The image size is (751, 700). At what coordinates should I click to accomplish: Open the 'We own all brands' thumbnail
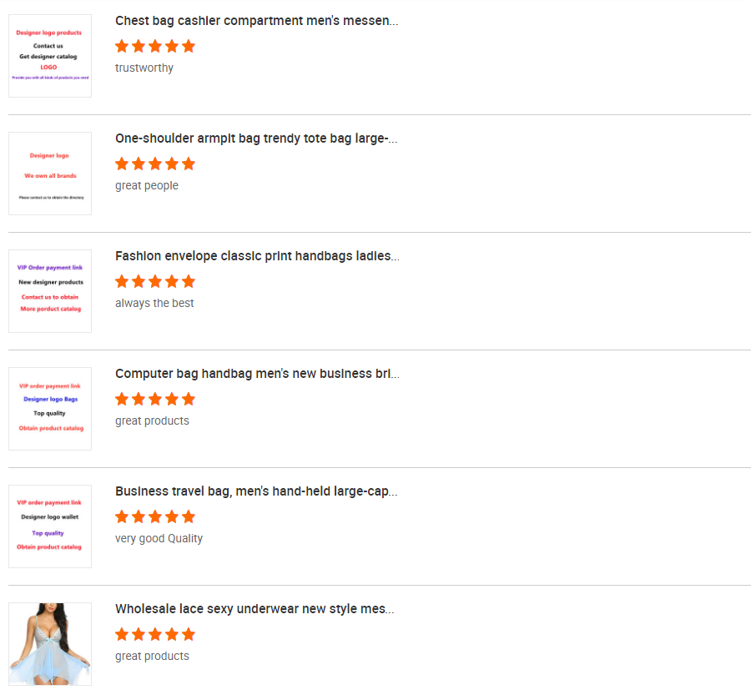coord(50,174)
